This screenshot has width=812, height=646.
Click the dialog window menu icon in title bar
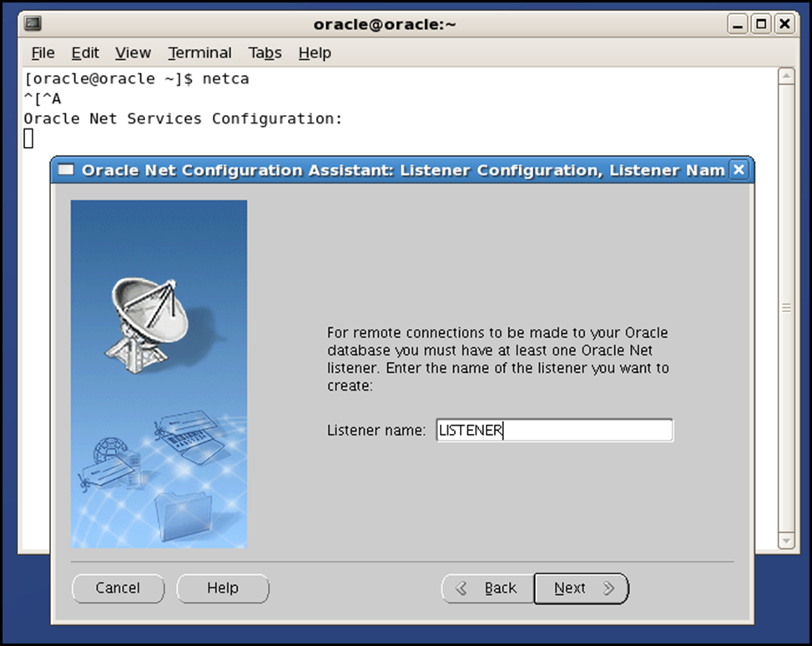coord(66,170)
